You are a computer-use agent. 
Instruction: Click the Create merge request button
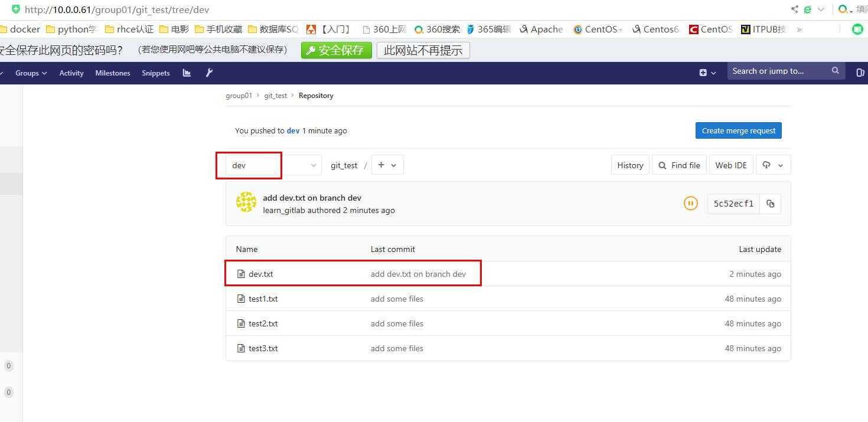[x=738, y=130]
